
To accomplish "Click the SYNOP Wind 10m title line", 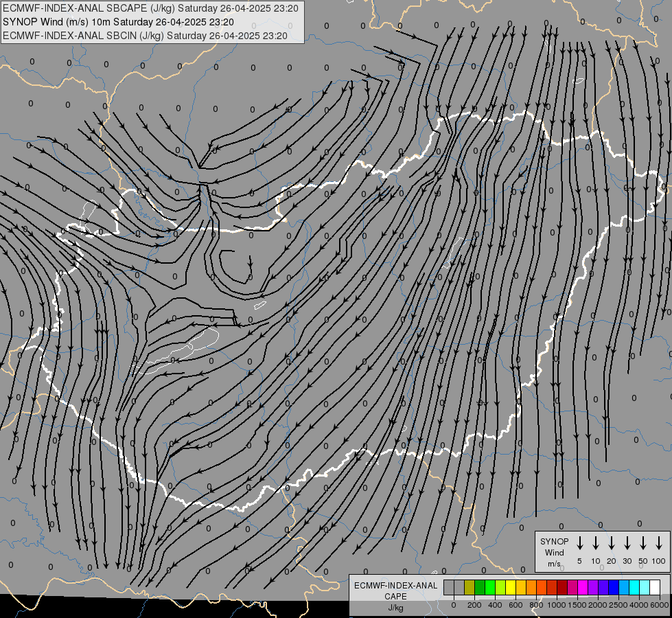I will click(118, 22).
